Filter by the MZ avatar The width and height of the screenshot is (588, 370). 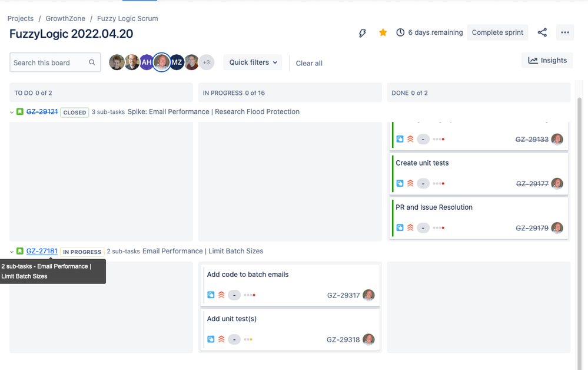[x=177, y=62]
